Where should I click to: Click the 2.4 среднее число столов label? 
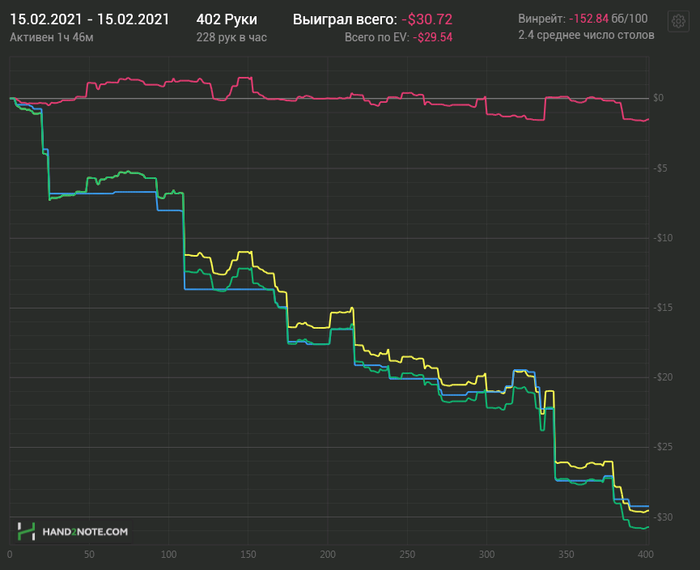586,35
